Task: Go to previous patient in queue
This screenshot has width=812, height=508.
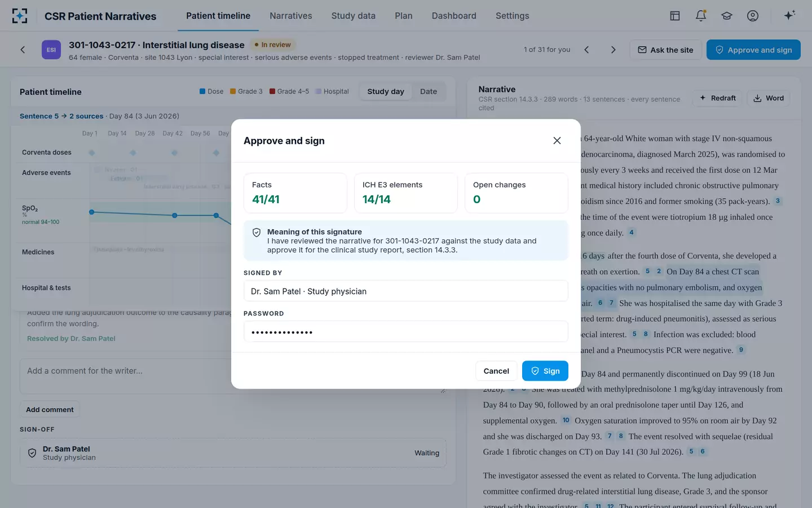Action: [x=586, y=50]
